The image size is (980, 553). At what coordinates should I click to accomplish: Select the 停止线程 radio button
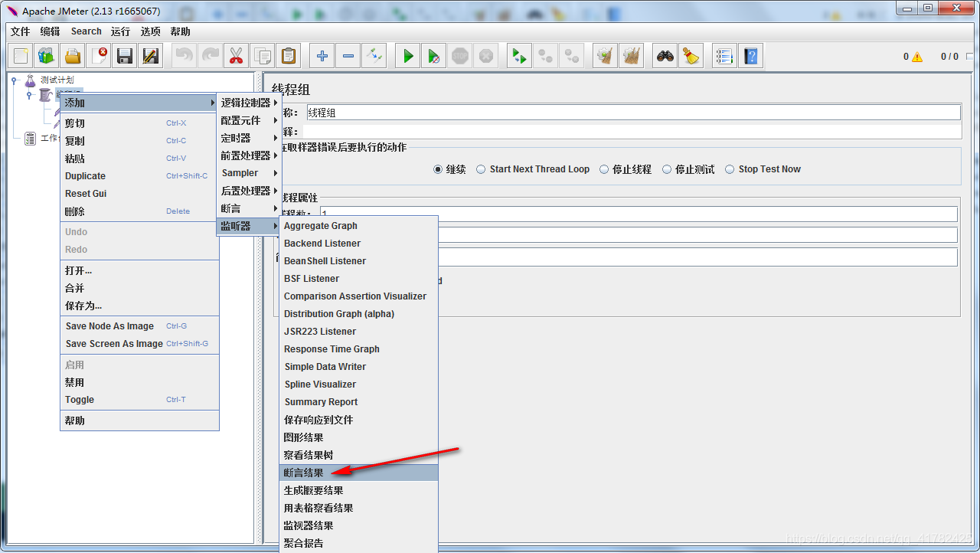pyautogui.click(x=604, y=169)
